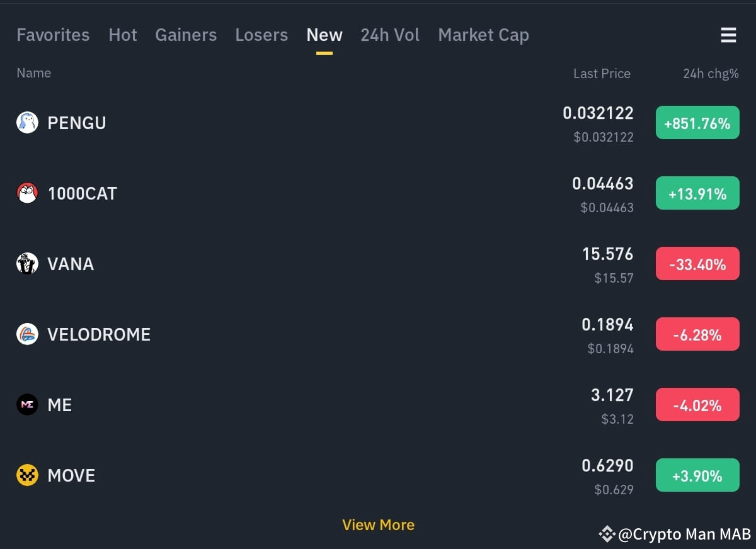Screen dimensions: 756x549
Task: Open the VELODROME blue coin icon
Action: 26,334
